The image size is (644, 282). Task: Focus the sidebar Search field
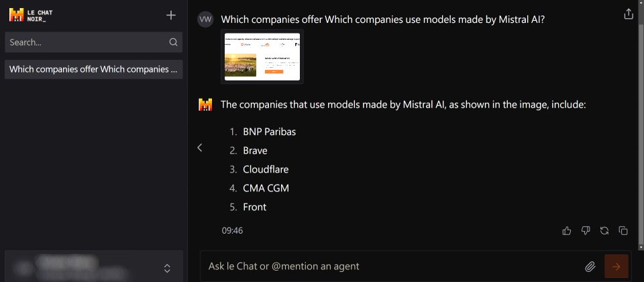86,42
